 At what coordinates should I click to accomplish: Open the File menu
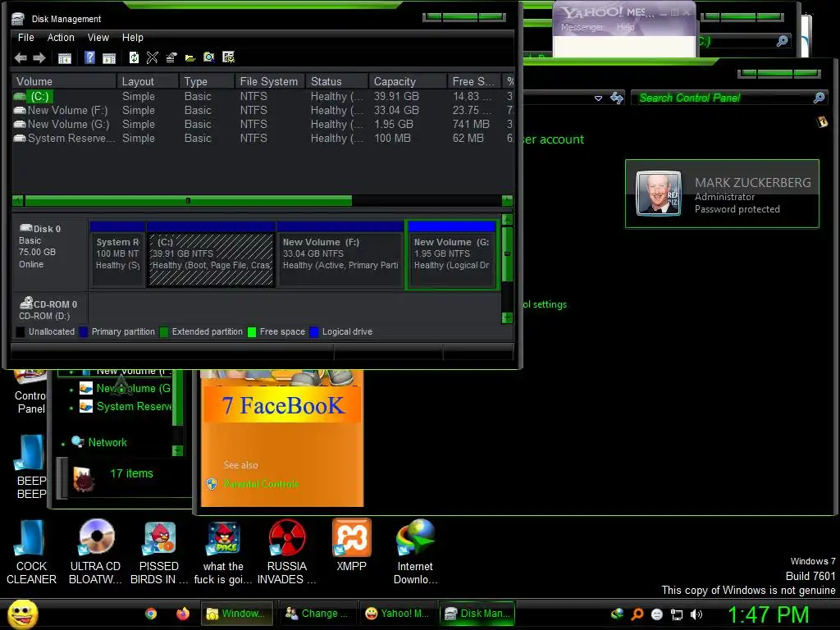click(25, 38)
